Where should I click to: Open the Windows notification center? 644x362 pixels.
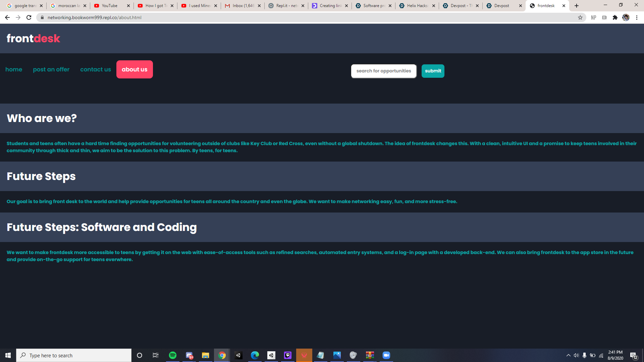(x=633, y=355)
